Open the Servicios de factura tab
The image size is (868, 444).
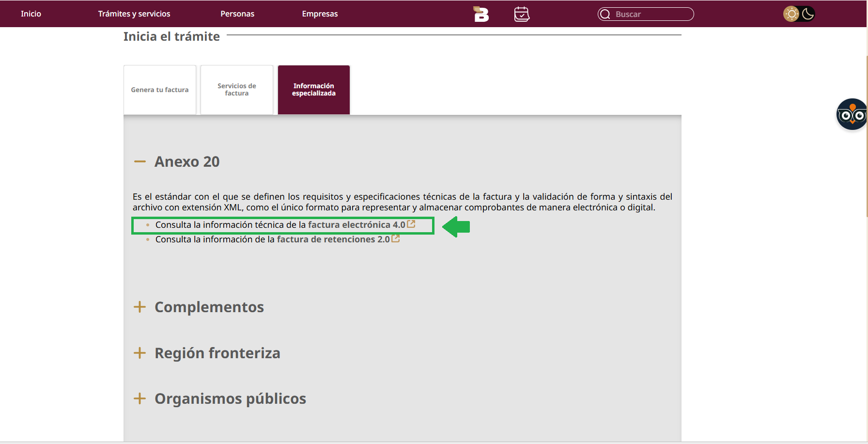[x=237, y=90]
